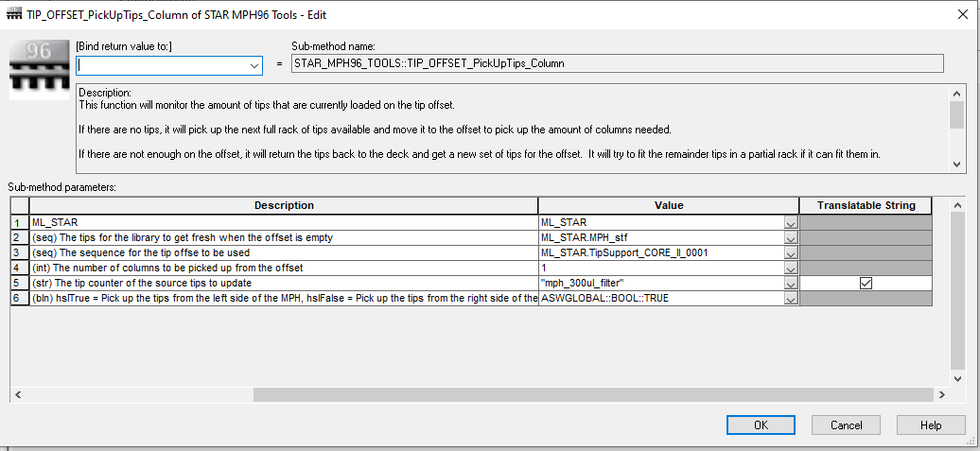Expand the ML_STAR value dropdown in row 1

click(791, 222)
